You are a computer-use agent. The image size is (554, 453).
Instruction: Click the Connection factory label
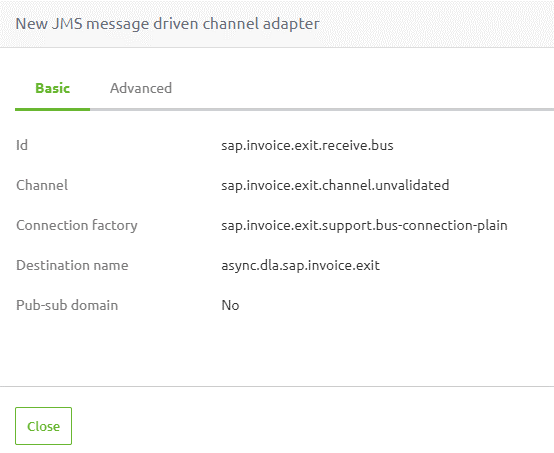pyautogui.click(x=77, y=225)
